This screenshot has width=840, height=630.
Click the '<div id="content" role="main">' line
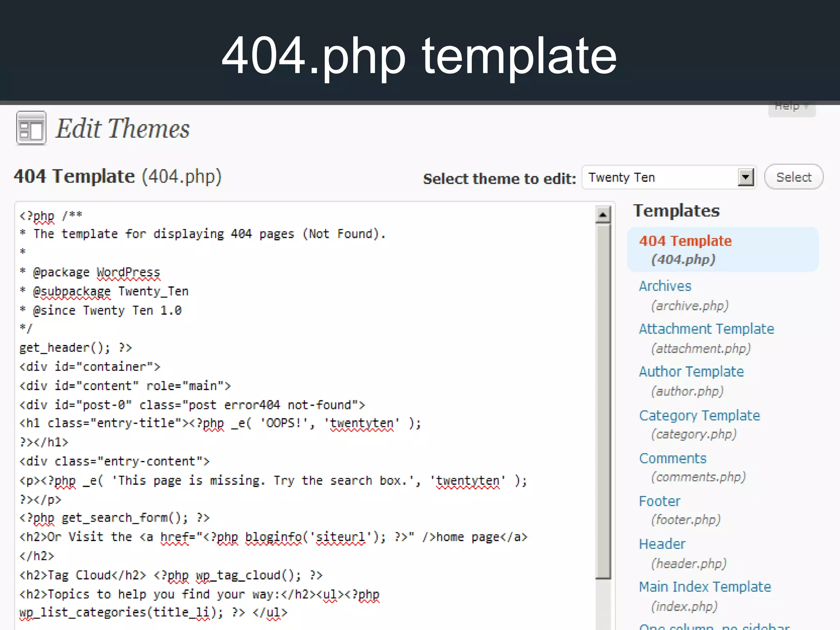125,386
